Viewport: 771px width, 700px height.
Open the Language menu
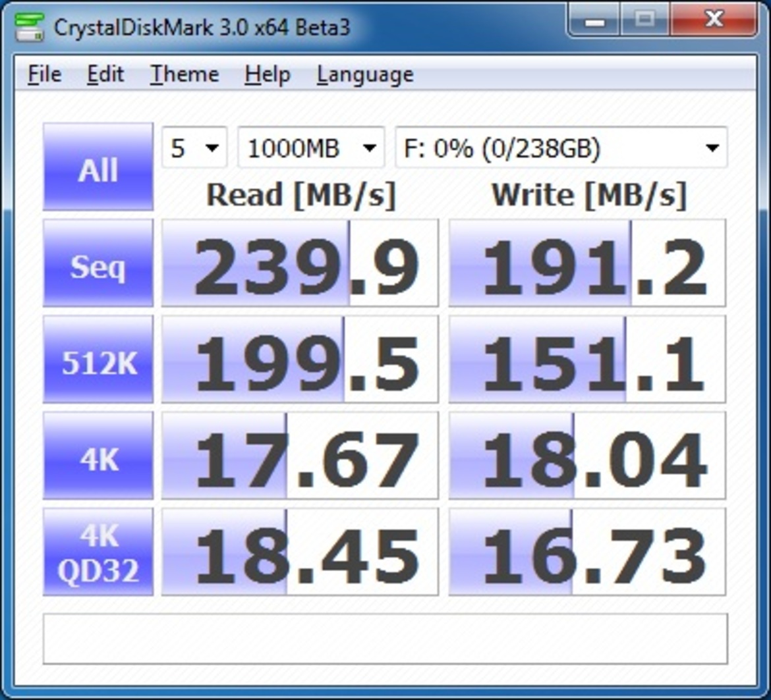365,75
